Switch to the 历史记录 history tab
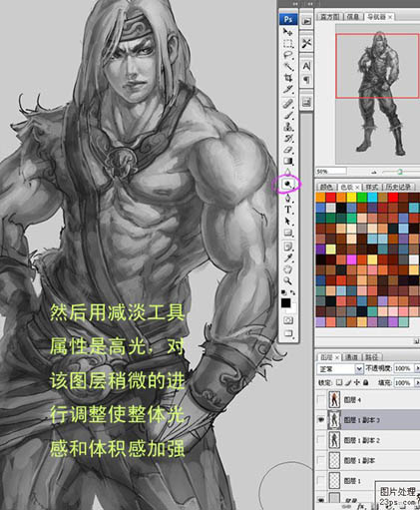420x510 pixels. (398, 187)
